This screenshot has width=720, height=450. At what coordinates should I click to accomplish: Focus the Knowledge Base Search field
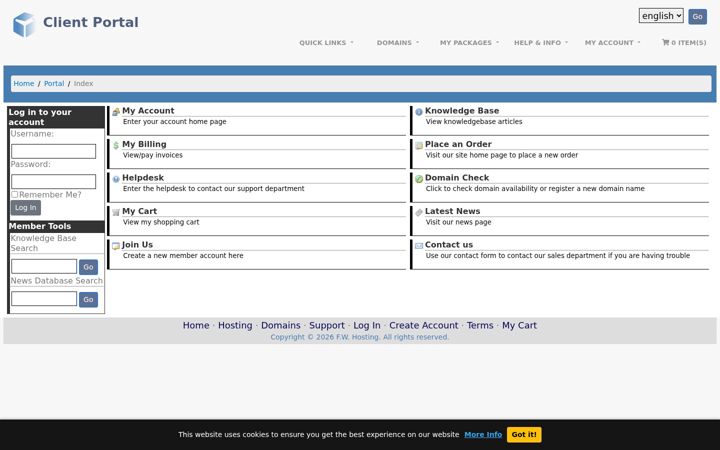(44, 266)
